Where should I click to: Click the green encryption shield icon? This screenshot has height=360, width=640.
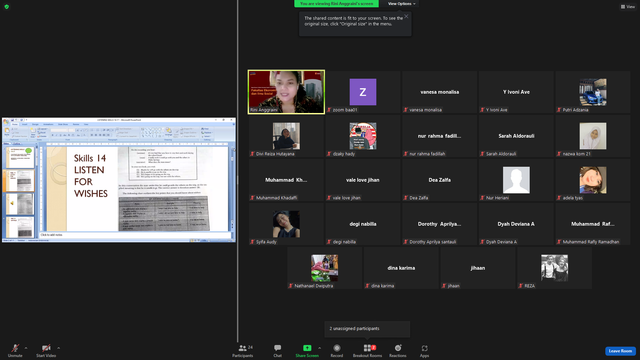7,7
